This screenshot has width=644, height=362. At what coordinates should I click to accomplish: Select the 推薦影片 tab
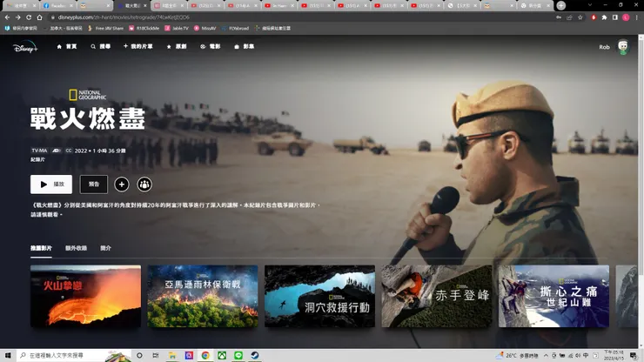41,248
